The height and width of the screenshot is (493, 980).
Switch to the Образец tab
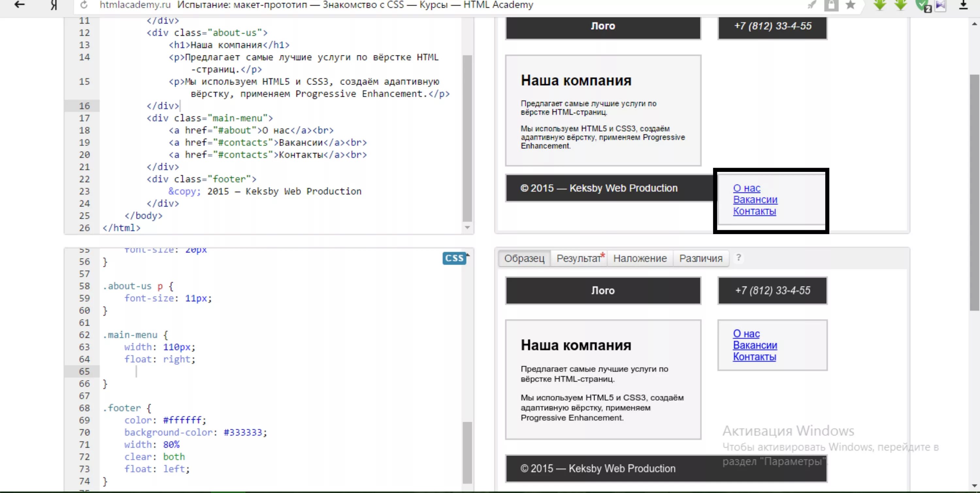524,259
